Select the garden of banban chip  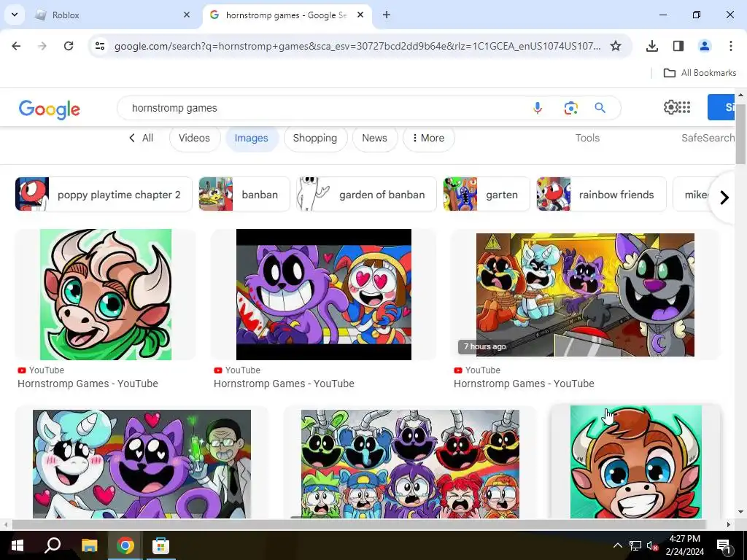pos(366,194)
